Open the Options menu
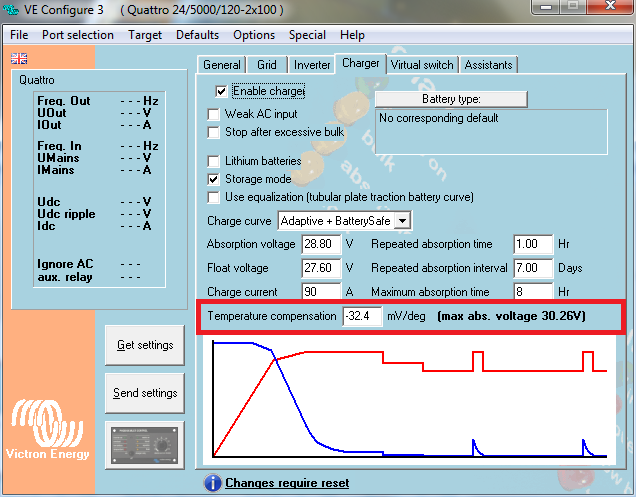 pos(254,35)
